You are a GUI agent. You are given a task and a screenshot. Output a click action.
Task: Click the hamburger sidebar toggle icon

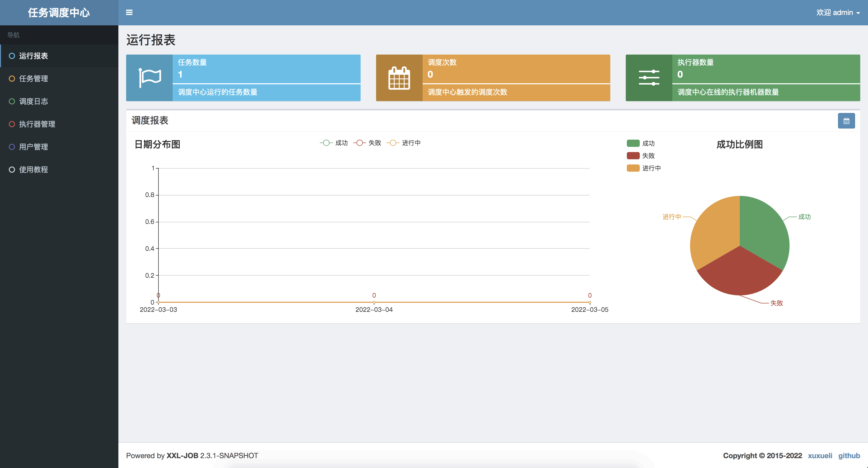129,12
